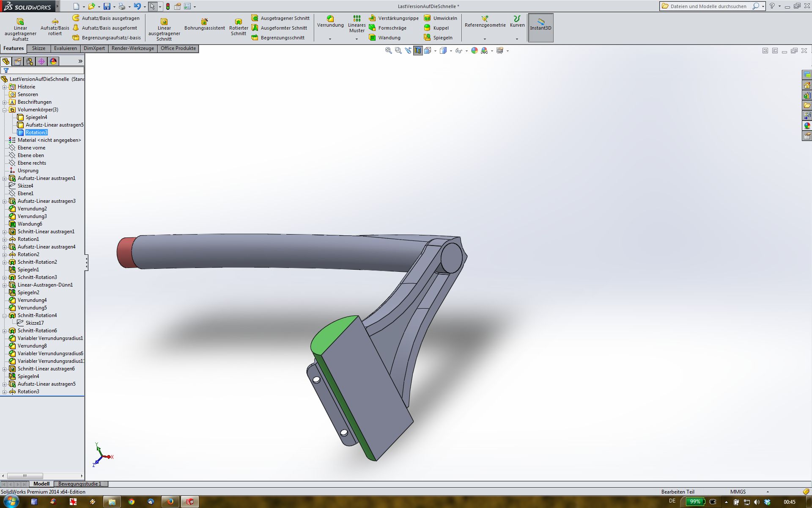Collapse the Volumenkörper(3) folder

click(5, 110)
